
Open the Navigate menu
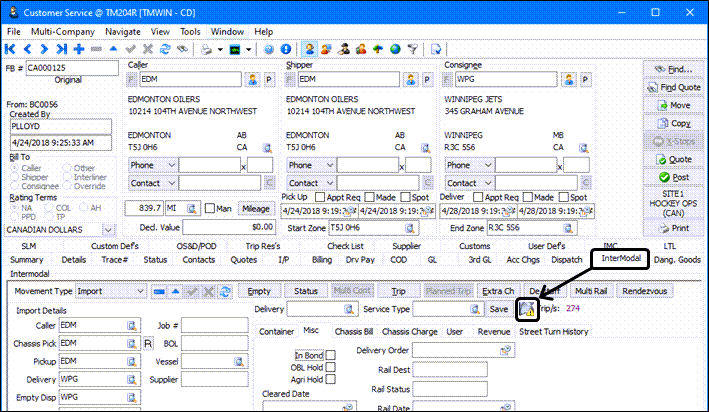[123, 32]
